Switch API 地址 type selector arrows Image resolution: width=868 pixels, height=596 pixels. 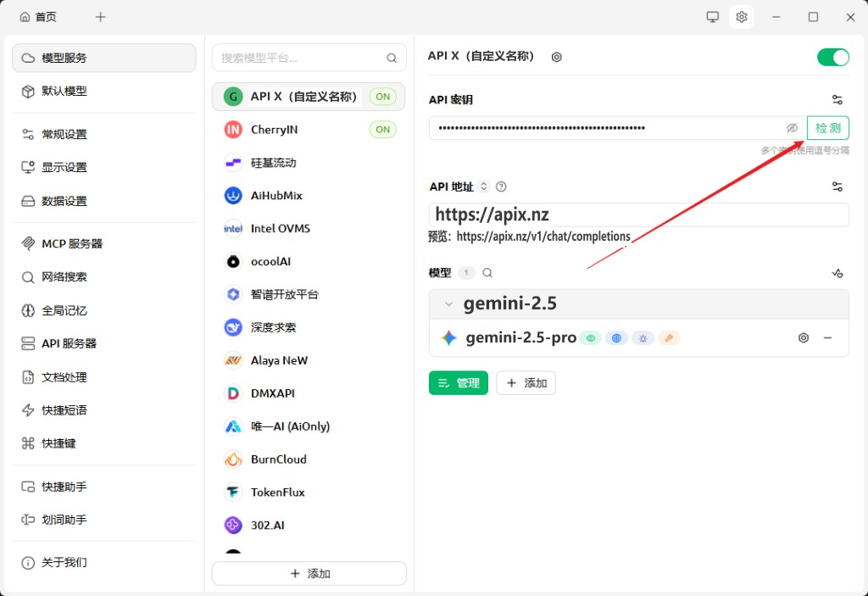point(483,187)
